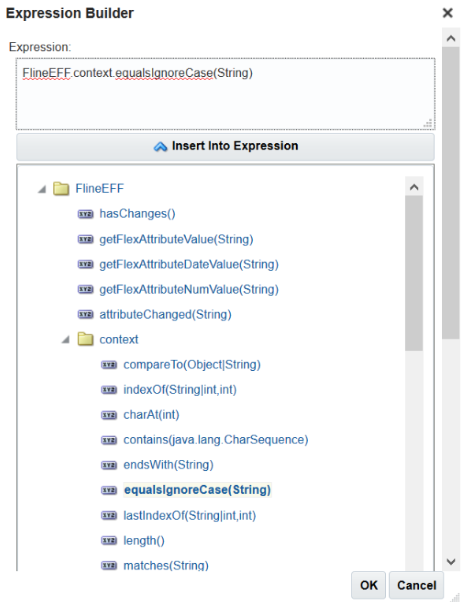463x603 pixels.
Task: Click the dialog scroll down arrow
Action: tap(451, 561)
